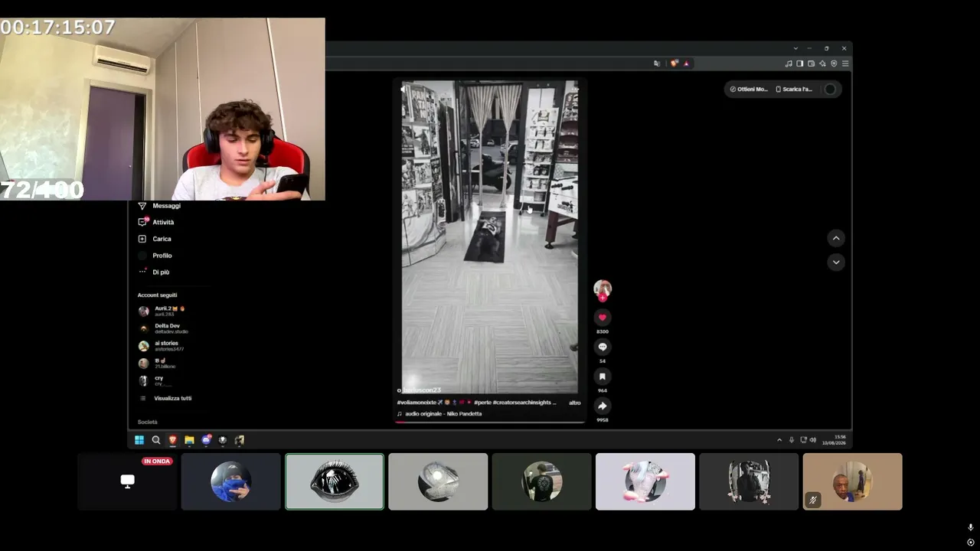
Task: Open 'audio originale - Niko Pandetta' sound link
Action: [x=439, y=414]
